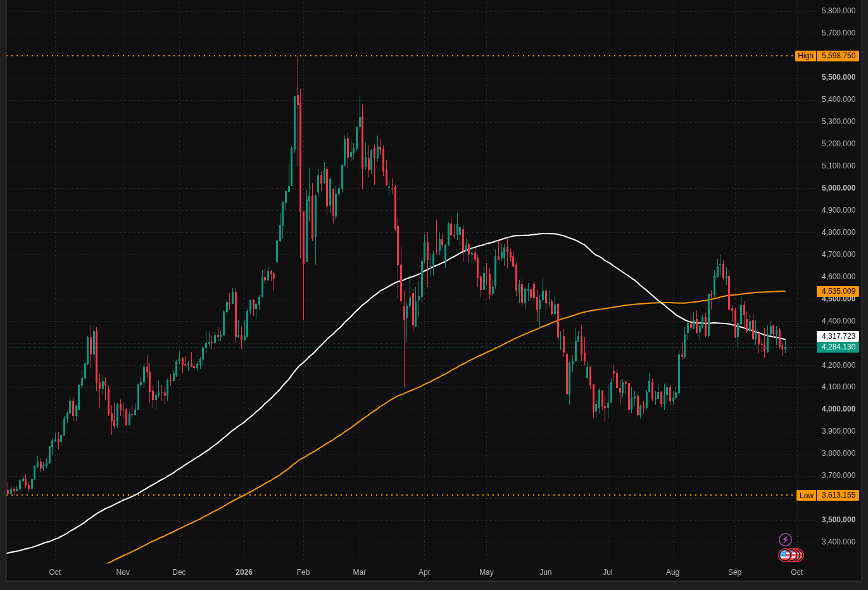Click the 5,100.000 price axis label

(x=838, y=166)
